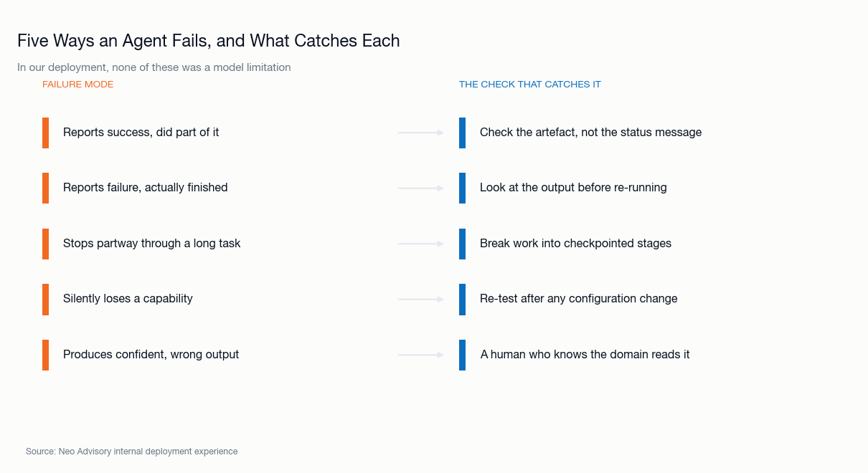This screenshot has width=868, height=473.
Task: Click the arrow pointing to 'Break work into checkpointed stages'
Action: tap(421, 244)
